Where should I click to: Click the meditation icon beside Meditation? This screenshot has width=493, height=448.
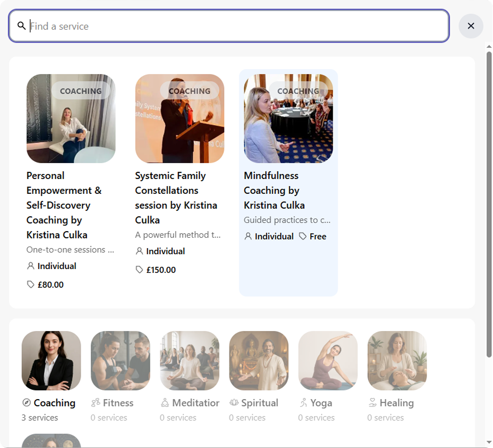pos(165,403)
